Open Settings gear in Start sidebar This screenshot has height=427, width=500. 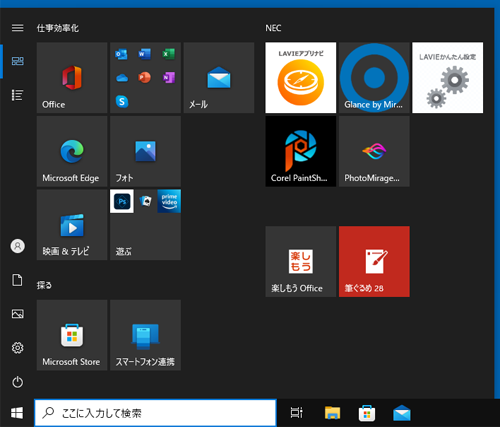[x=18, y=348]
